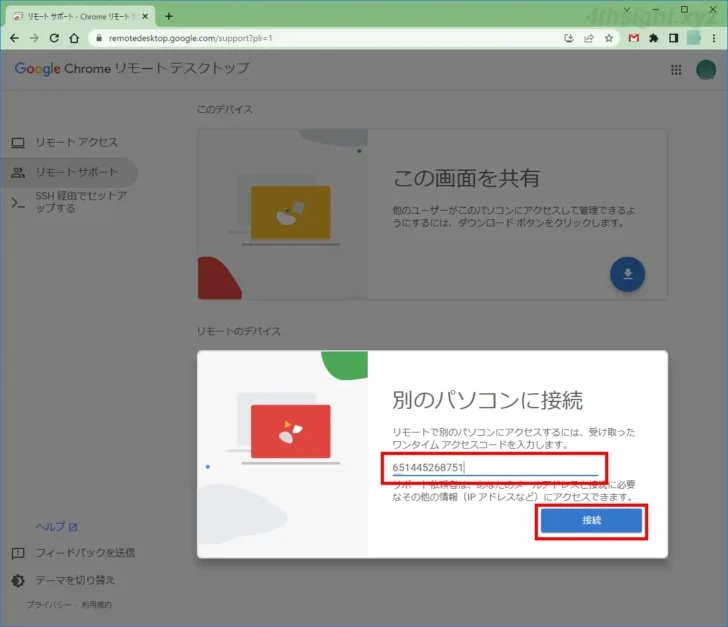
Task: Open the 利用規約 link
Action: click(97, 604)
